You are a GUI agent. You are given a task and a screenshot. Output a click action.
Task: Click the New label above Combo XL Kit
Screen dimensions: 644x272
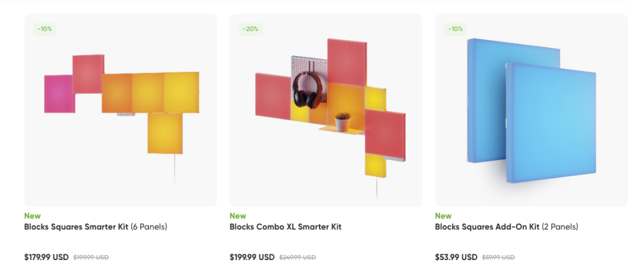(x=238, y=216)
